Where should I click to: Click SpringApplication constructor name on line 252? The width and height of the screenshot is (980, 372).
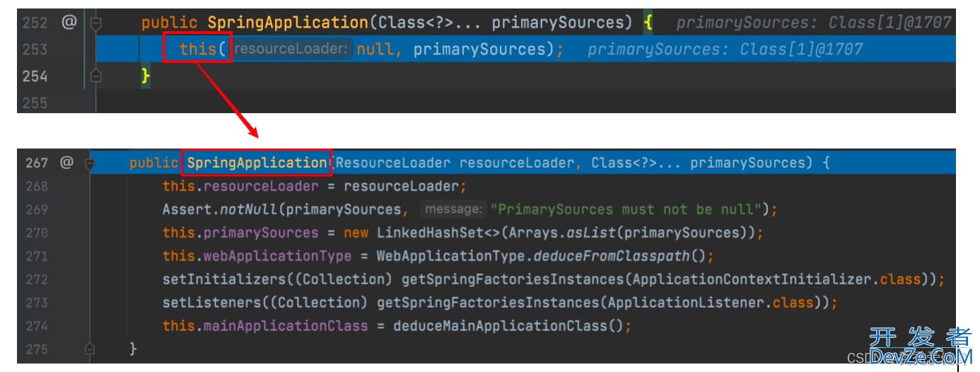288,23
